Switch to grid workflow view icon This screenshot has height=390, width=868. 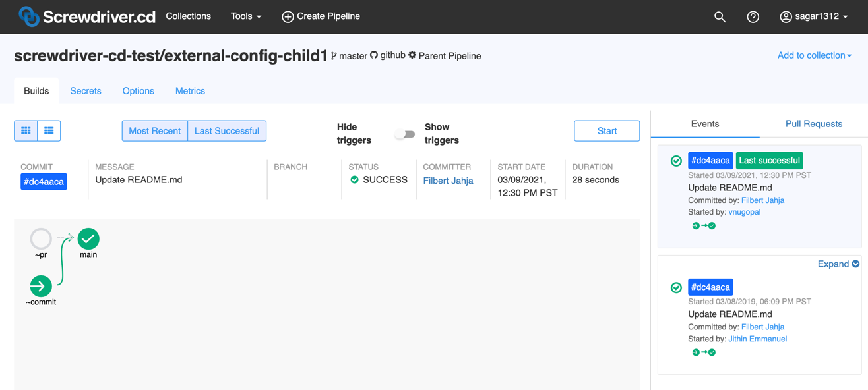tap(26, 131)
